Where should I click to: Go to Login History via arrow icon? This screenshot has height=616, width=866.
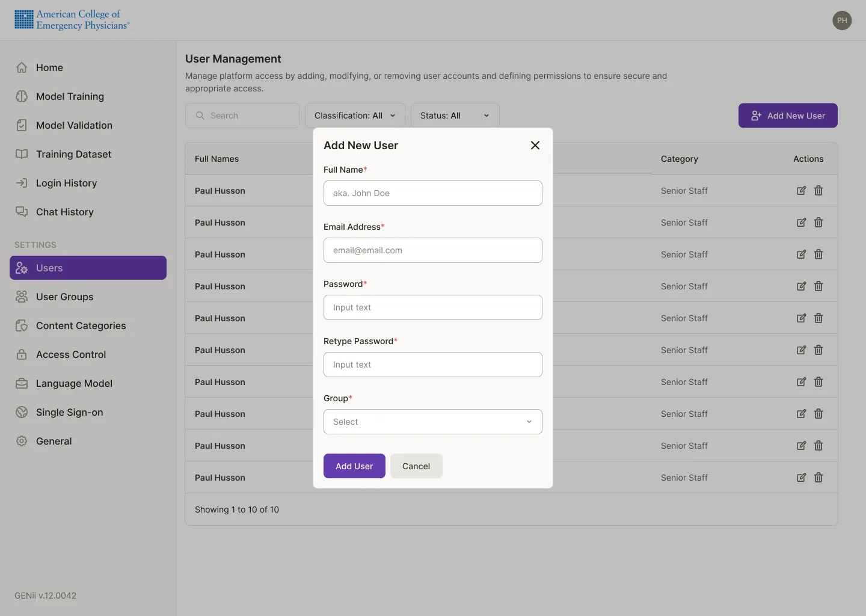[22, 183]
